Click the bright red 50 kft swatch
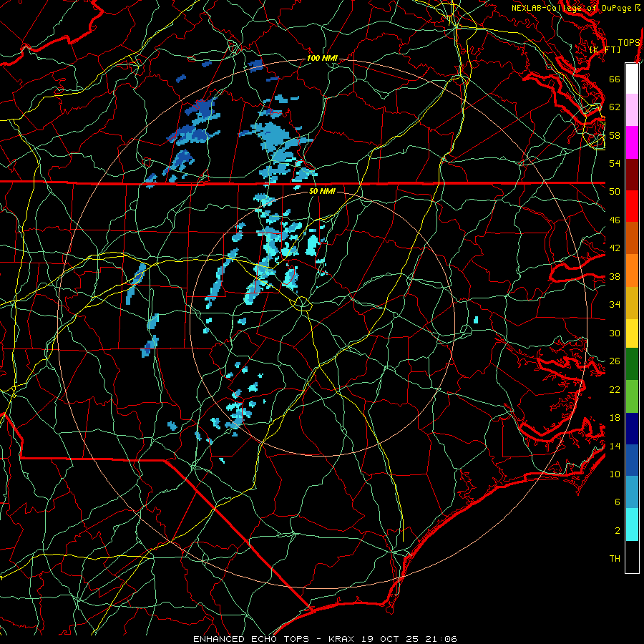 coord(632,206)
